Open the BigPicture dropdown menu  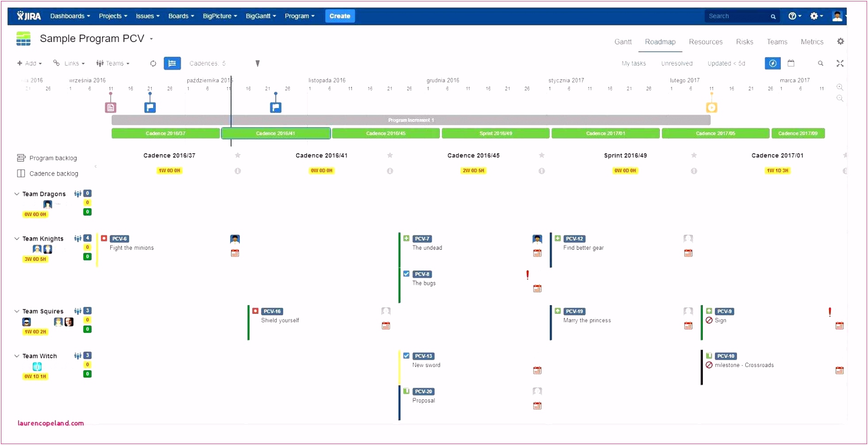pyautogui.click(x=220, y=16)
